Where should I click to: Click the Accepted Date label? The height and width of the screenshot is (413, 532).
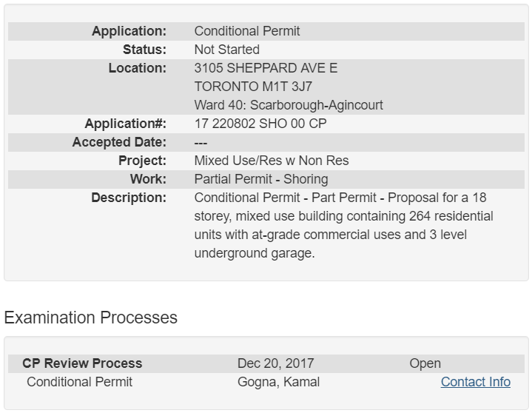(119, 142)
